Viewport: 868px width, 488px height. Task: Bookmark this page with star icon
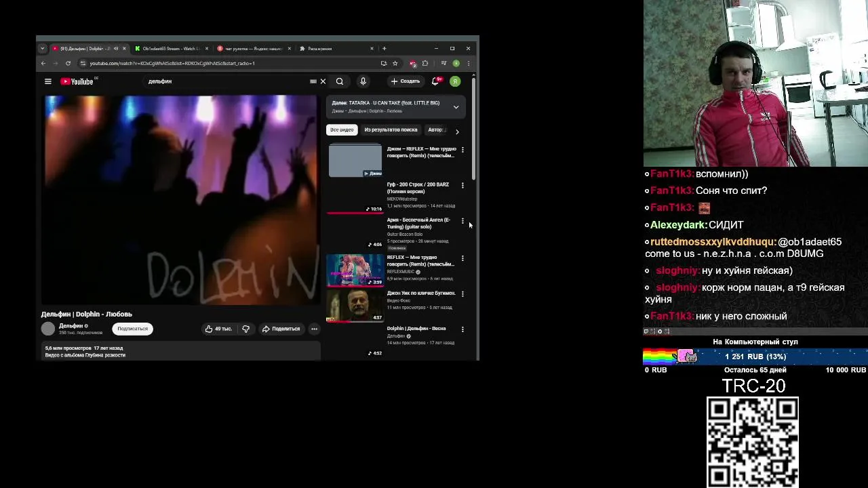tap(395, 63)
